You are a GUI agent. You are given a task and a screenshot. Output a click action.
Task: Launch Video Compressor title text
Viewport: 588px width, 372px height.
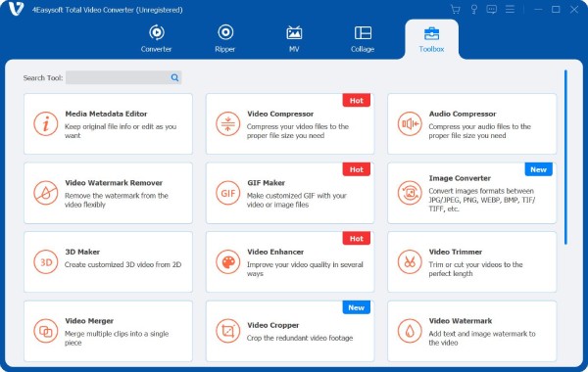pyautogui.click(x=280, y=114)
